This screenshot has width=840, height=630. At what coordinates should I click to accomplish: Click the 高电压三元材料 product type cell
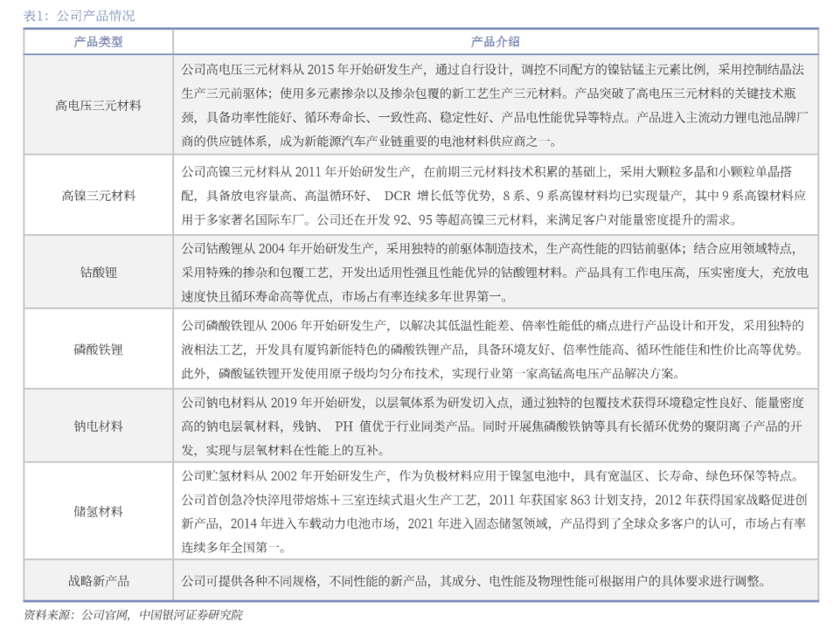98,105
